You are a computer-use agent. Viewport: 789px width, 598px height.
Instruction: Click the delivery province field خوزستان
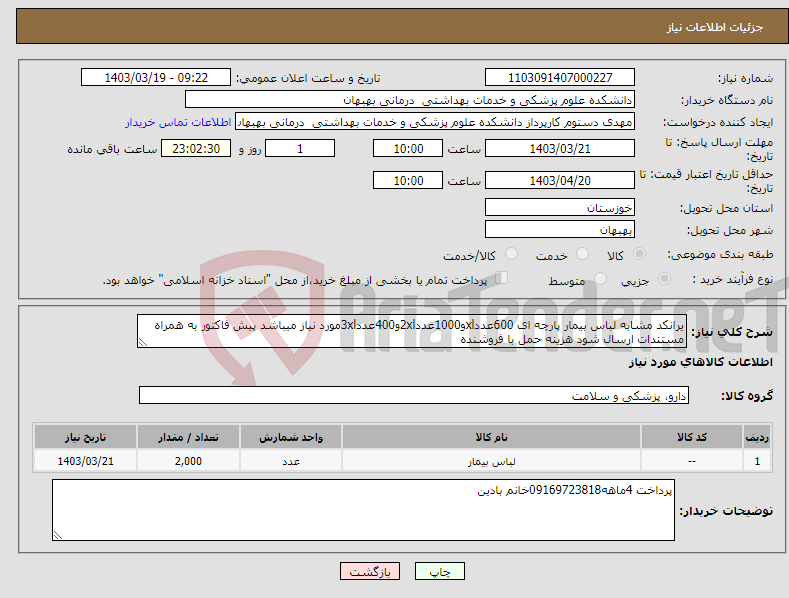point(560,207)
